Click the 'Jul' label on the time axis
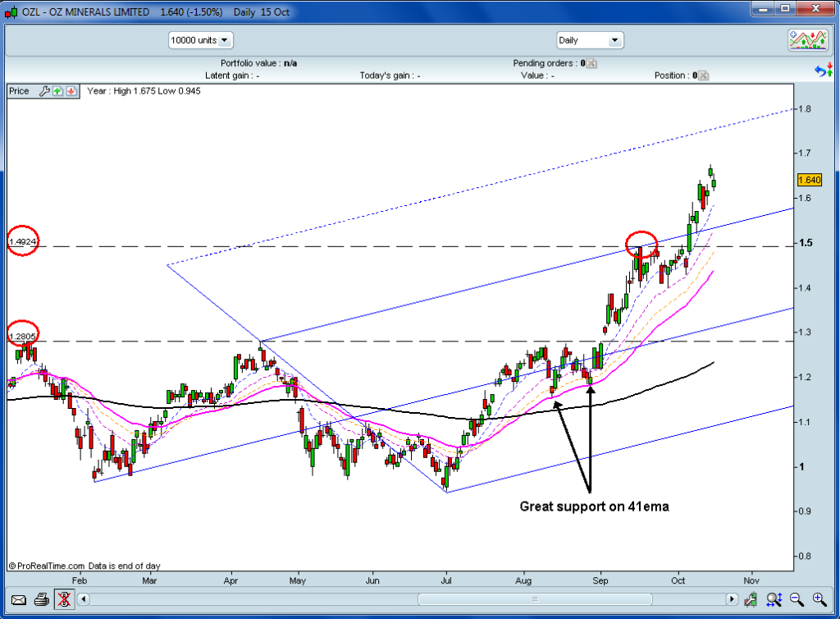The height and width of the screenshot is (619, 840). (446, 580)
